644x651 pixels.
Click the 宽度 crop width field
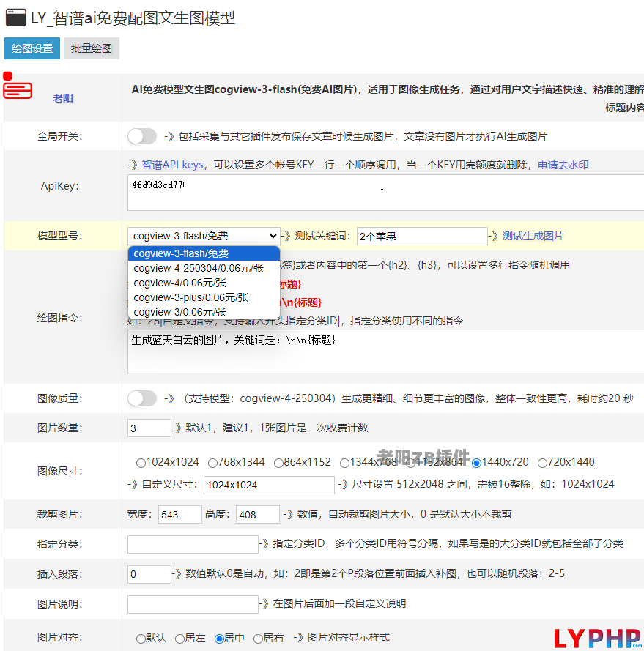coord(180,514)
